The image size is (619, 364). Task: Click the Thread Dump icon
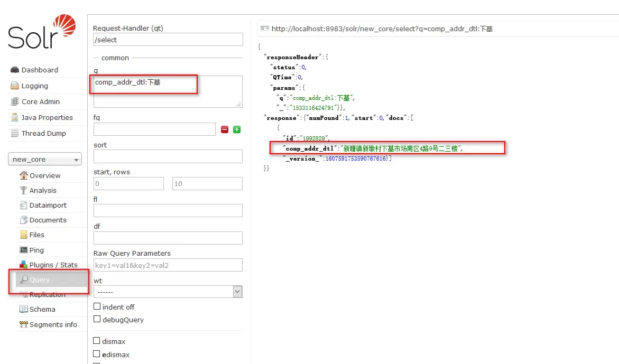tap(15, 133)
